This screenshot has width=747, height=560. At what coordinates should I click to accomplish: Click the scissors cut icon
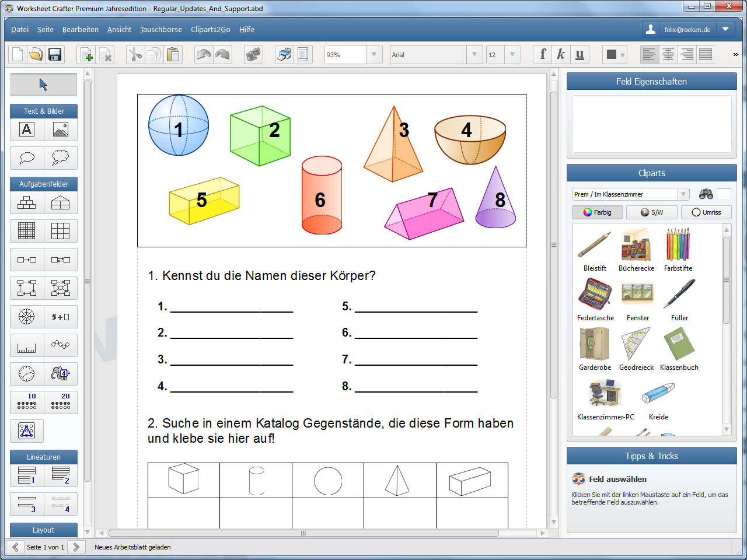click(135, 55)
